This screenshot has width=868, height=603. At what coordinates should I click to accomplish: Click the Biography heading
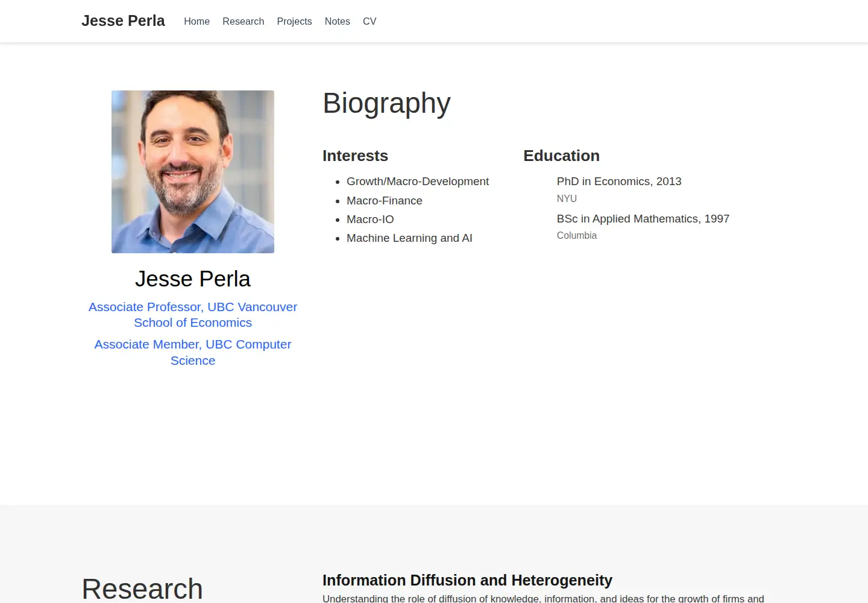point(386,103)
